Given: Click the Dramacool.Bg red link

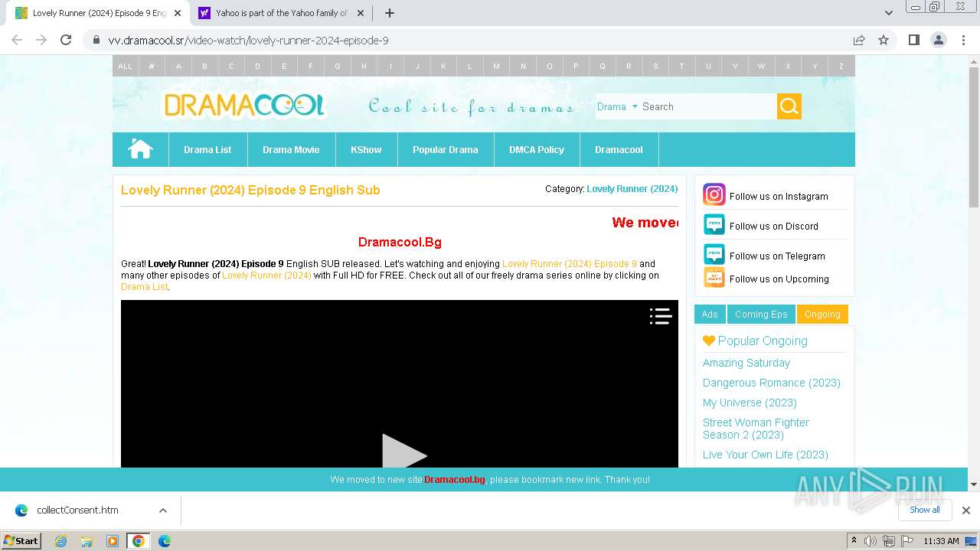Looking at the screenshot, I should [x=400, y=242].
